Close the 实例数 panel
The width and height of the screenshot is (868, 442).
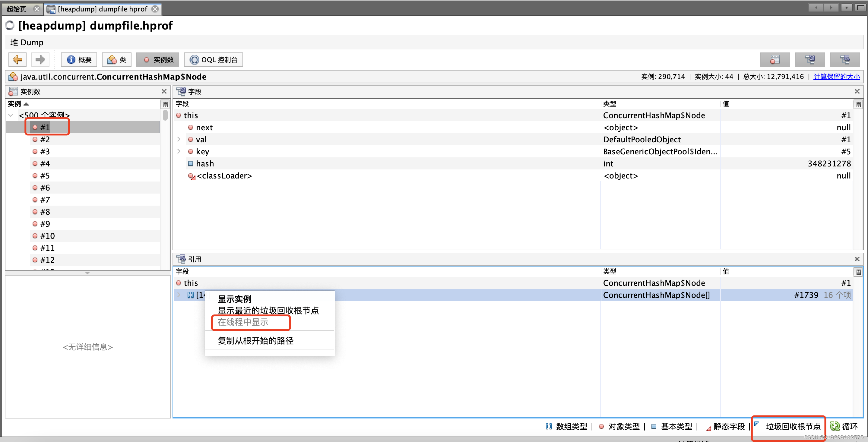coord(164,91)
